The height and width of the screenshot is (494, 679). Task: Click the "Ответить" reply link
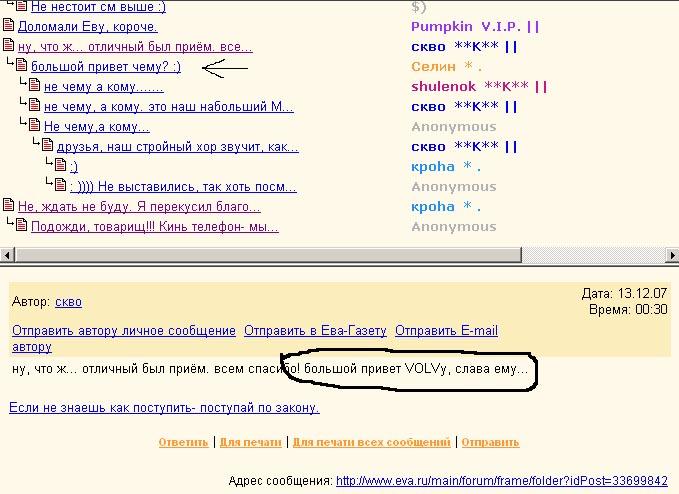click(183, 442)
